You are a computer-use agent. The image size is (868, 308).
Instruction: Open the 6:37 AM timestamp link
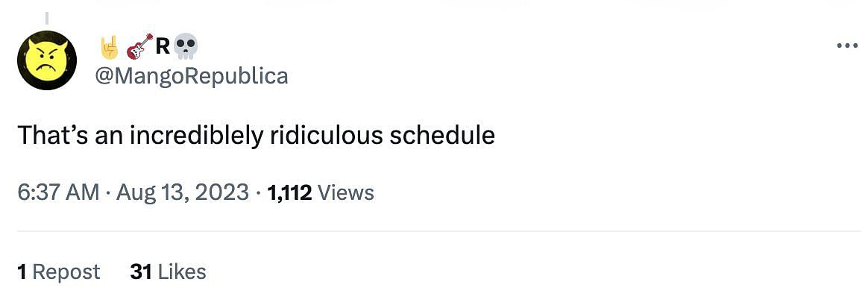point(59,192)
